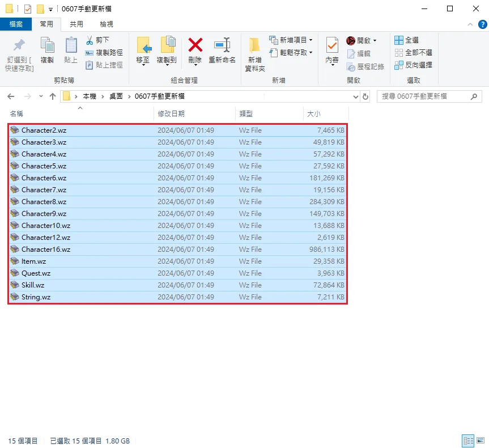The width and height of the screenshot is (489, 448).
Task: Click the 複製 copy icon in ribbon
Action: [x=47, y=46]
